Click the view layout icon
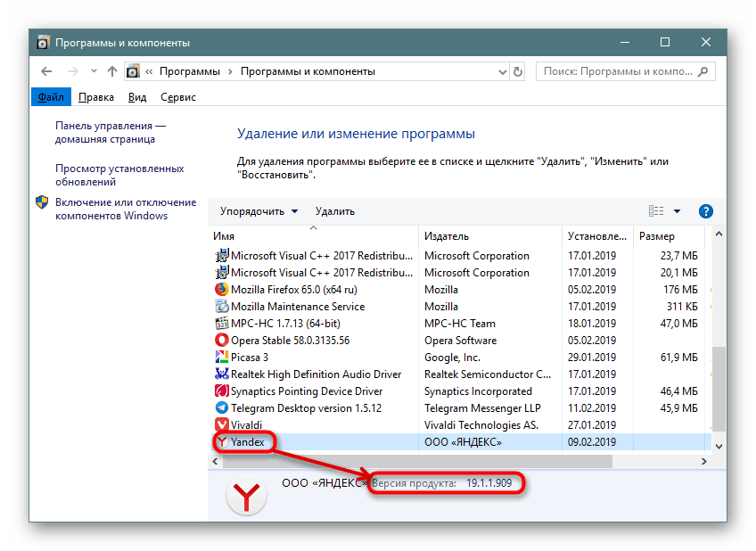Viewport: 756px width, 551px height. pyautogui.click(x=656, y=211)
